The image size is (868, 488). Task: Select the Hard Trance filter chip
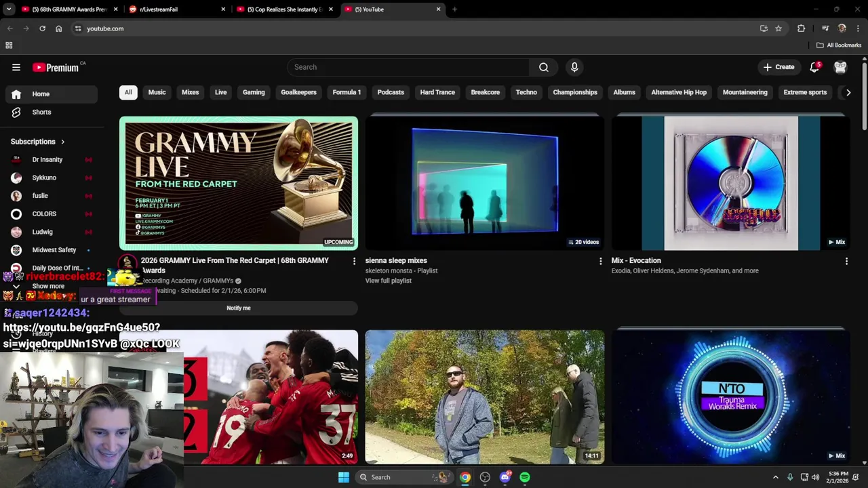coord(437,92)
